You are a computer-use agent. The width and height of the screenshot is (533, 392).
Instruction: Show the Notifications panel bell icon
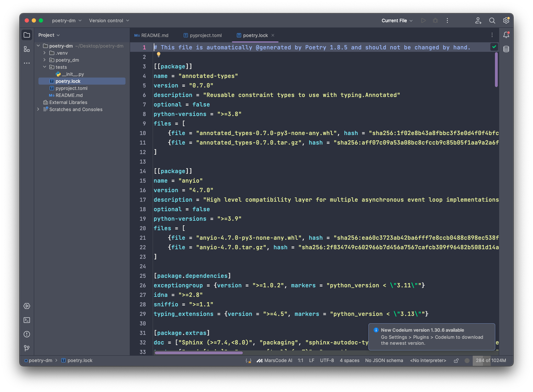[x=506, y=35]
